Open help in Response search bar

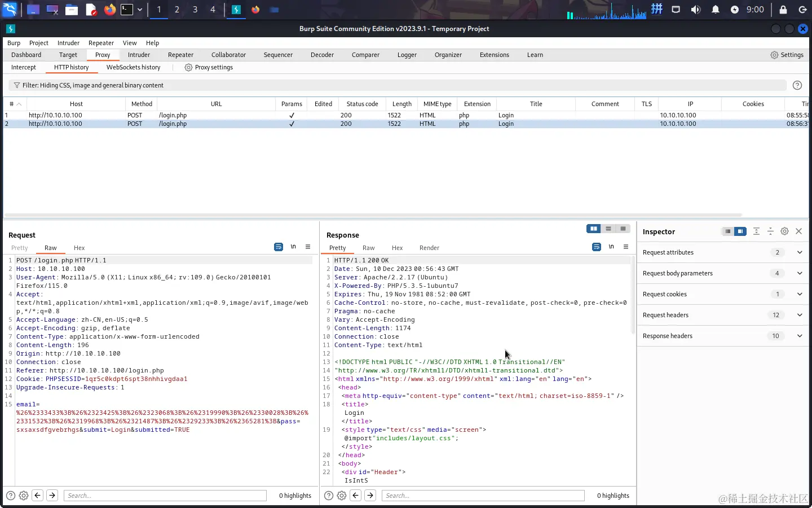(x=328, y=496)
